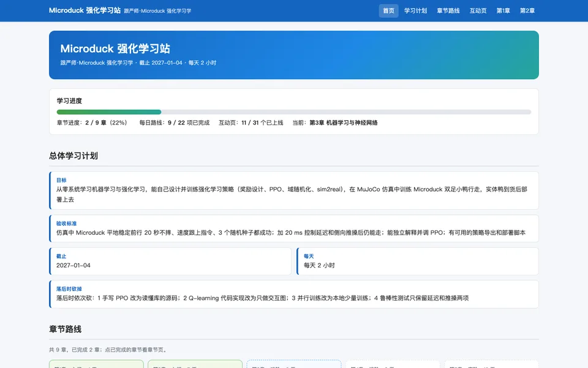Select the 每天 2 小时 card
This screenshot has height=368, width=588.
pyautogui.click(x=417, y=261)
